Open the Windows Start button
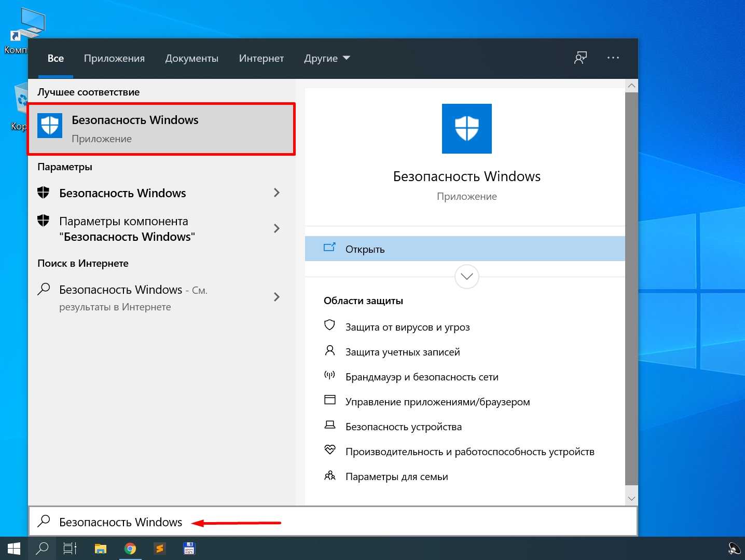 click(x=14, y=549)
